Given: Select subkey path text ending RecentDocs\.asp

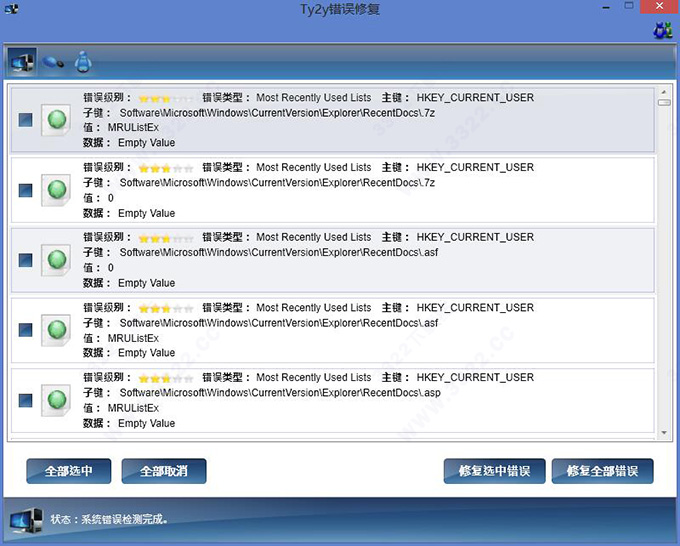Looking at the screenshot, I should 280,393.
